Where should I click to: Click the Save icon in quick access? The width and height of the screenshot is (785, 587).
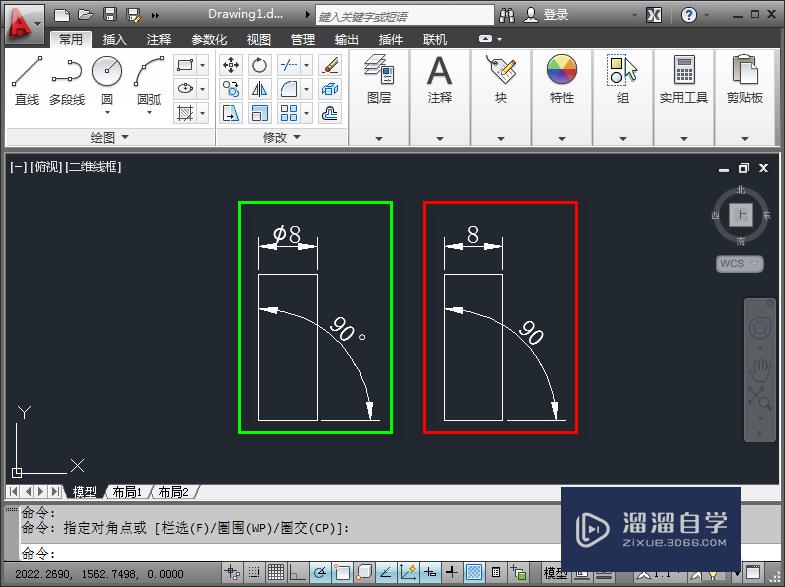tap(110, 15)
